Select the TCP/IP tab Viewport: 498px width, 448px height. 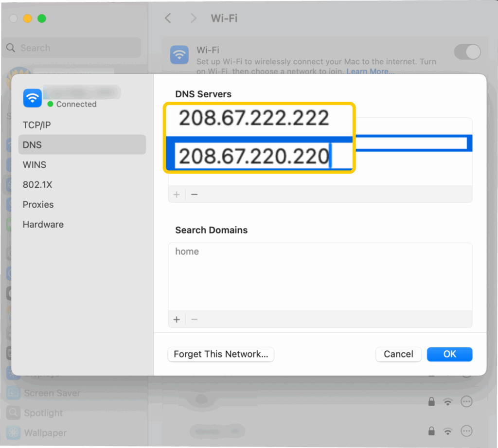coord(36,125)
